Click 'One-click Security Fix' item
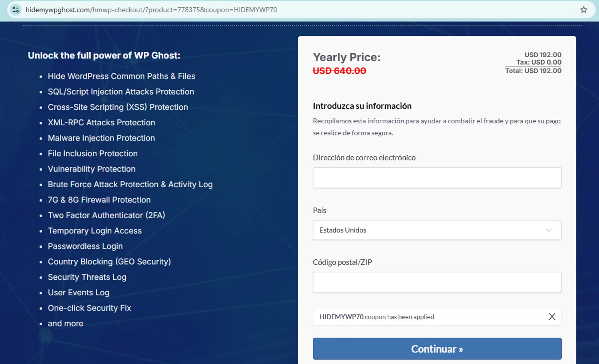Image resolution: width=599 pixels, height=364 pixels. [x=89, y=308]
